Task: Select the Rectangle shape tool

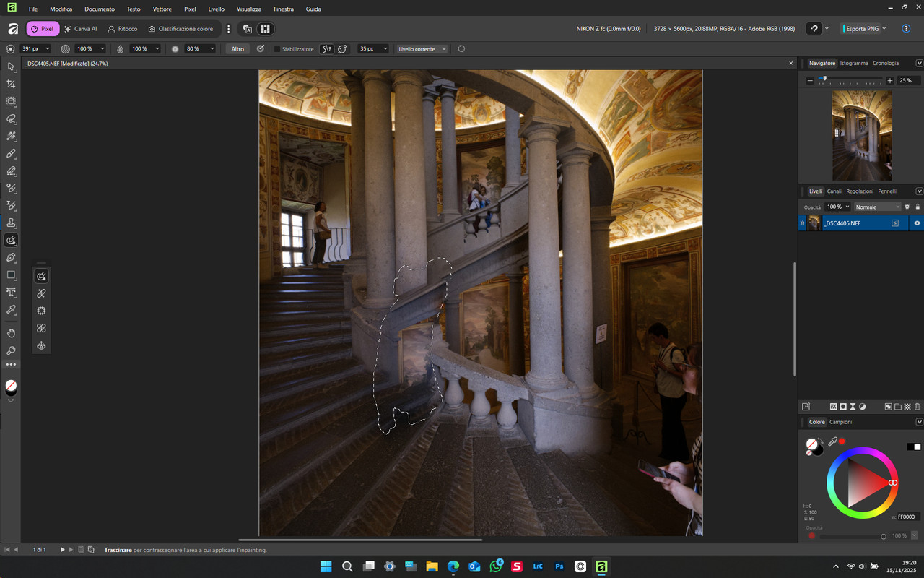Action: coord(11,275)
